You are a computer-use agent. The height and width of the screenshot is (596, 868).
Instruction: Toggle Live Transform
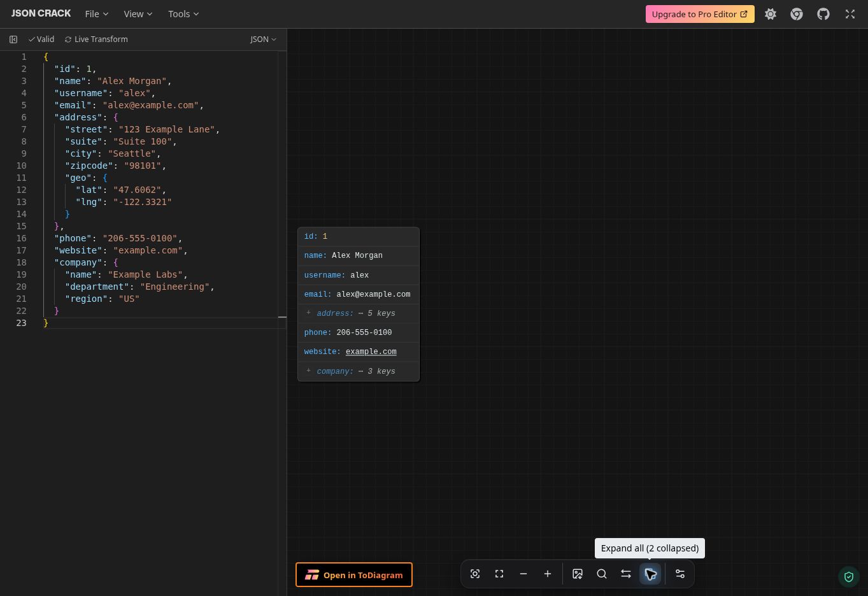(x=96, y=39)
